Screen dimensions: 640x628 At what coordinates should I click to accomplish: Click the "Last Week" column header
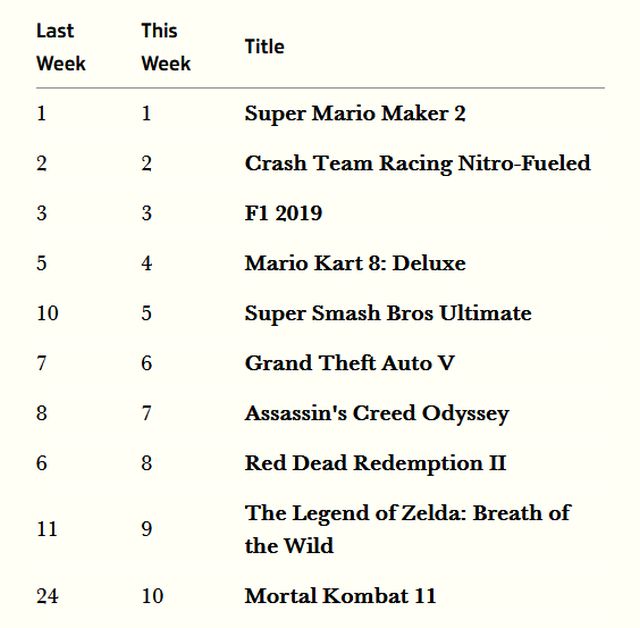(x=61, y=47)
